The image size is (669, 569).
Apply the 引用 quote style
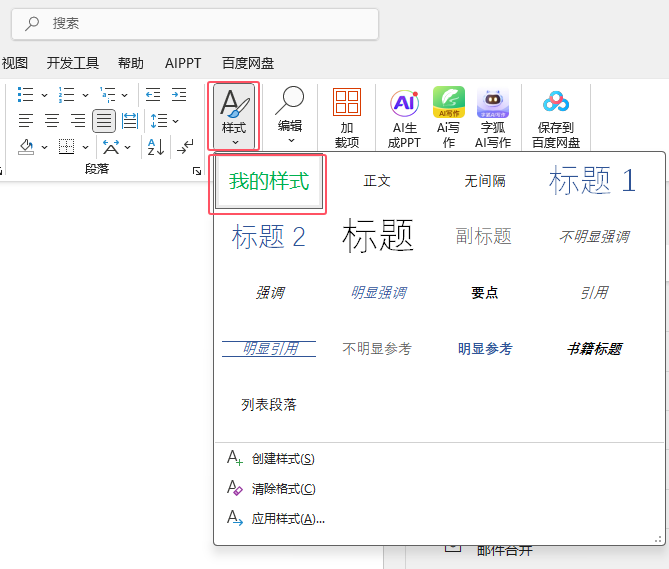tap(594, 293)
